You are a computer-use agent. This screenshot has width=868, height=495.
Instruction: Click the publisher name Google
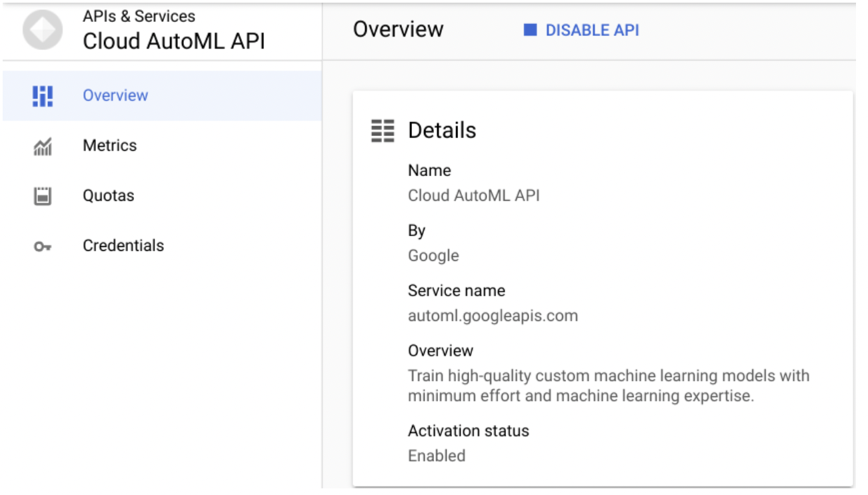[433, 255]
